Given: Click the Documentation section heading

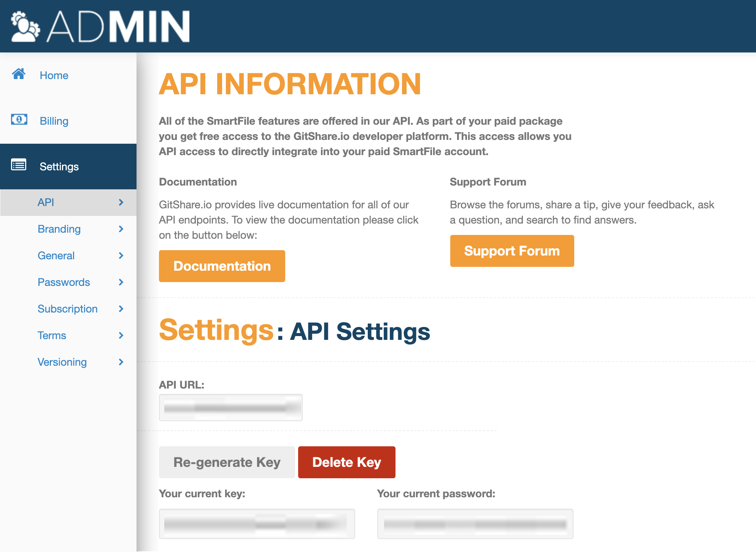Looking at the screenshot, I should coord(198,182).
